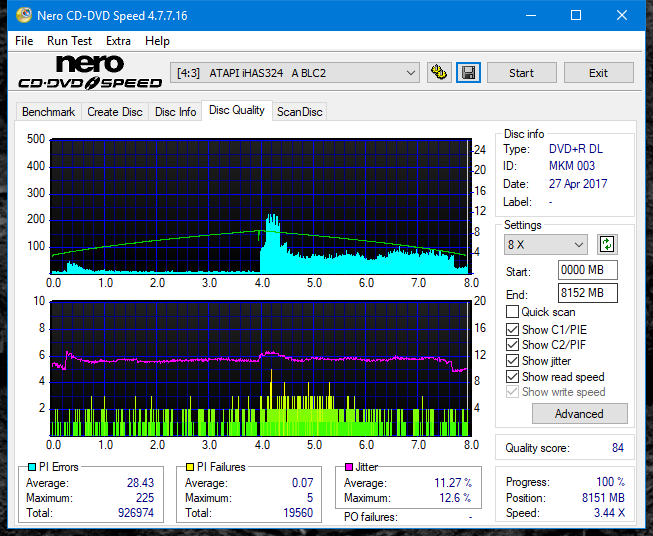Click PI Failures total 19560

(x=298, y=513)
